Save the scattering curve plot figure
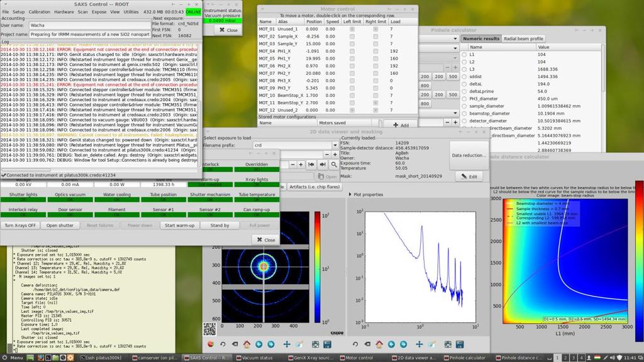The width and height of the screenshot is (644, 362). click(460, 344)
